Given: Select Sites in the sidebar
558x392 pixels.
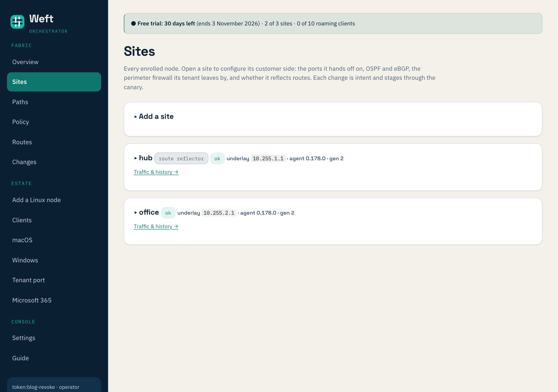Looking at the screenshot, I should (x=54, y=82).
